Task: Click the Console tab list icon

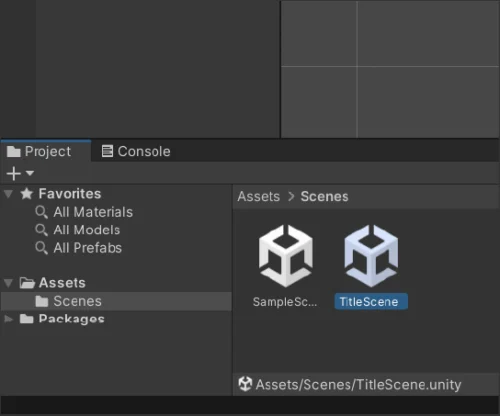Action: click(107, 151)
